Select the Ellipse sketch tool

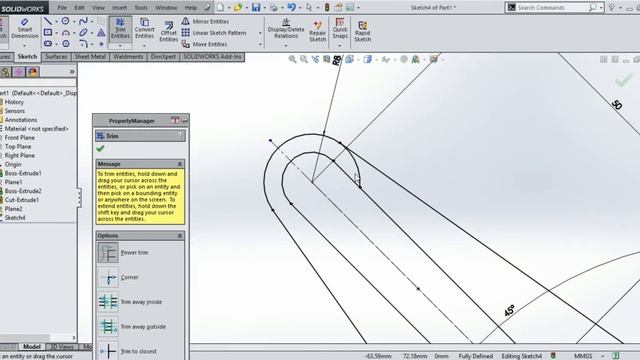click(x=83, y=32)
